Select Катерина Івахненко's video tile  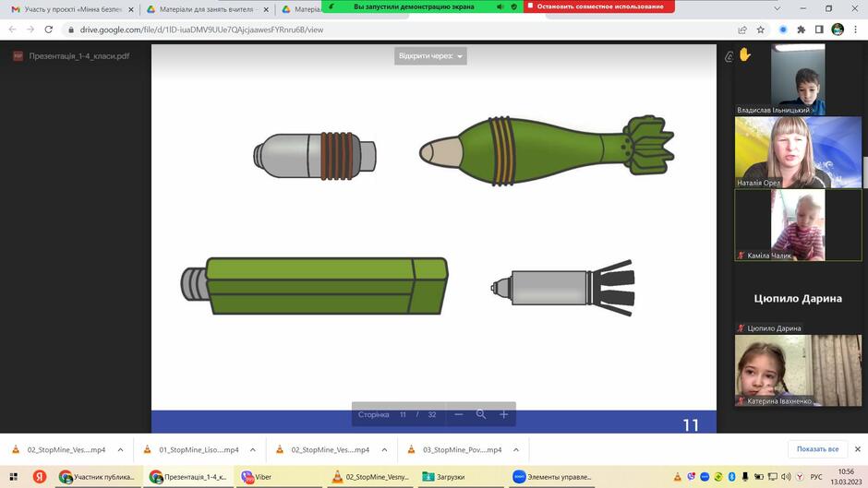pos(798,370)
